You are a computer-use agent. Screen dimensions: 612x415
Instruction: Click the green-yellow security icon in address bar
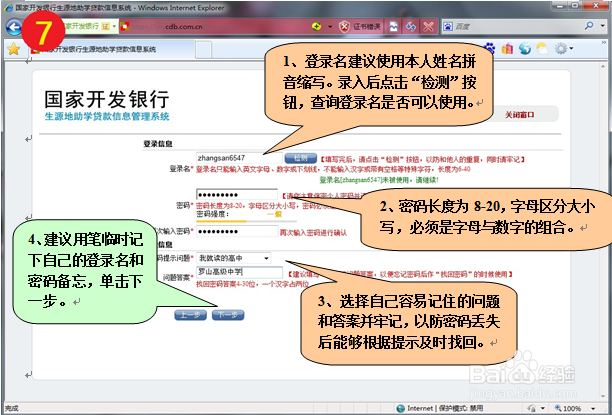[x=317, y=26]
